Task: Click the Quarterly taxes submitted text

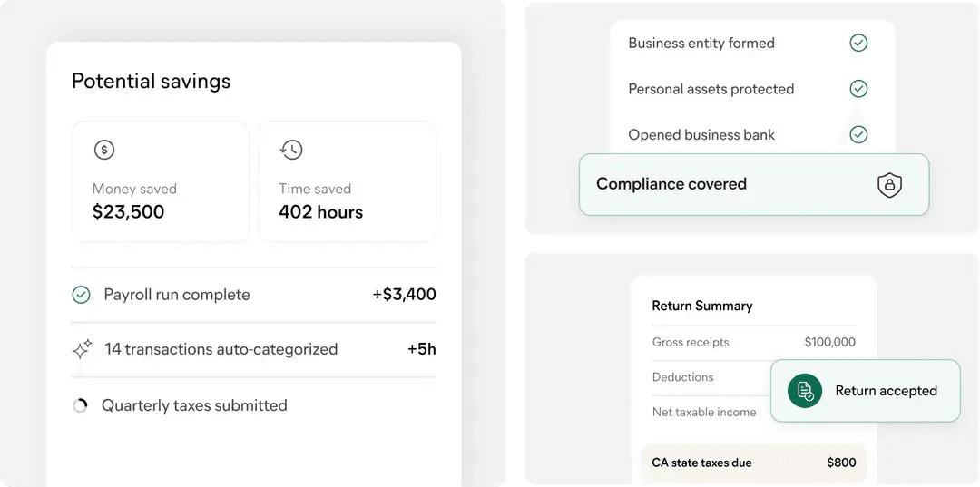Action: point(194,406)
